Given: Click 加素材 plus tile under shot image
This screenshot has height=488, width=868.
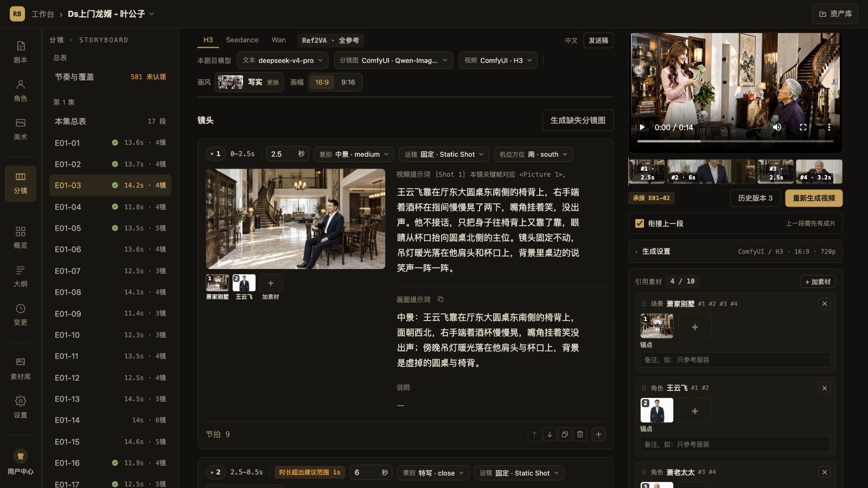Looking at the screenshot, I should tap(270, 283).
